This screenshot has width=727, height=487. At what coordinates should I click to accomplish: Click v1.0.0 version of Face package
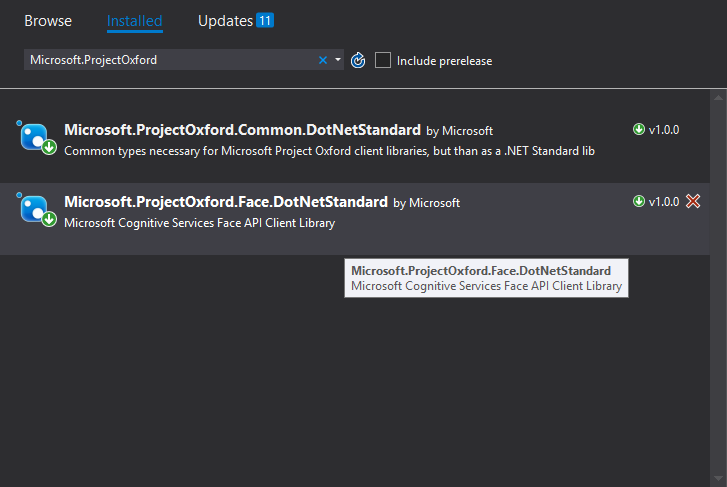(664, 202)
